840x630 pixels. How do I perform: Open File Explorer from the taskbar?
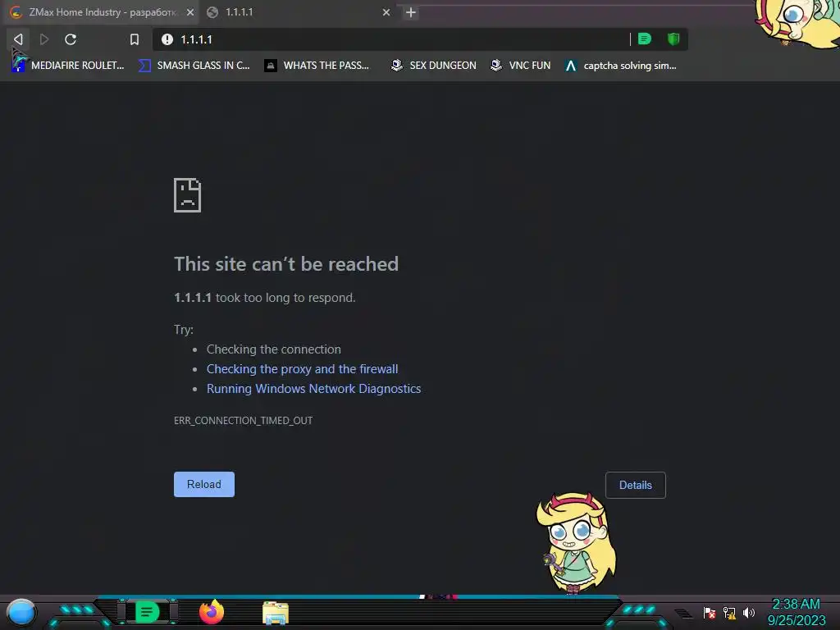[x=276, y=613]
